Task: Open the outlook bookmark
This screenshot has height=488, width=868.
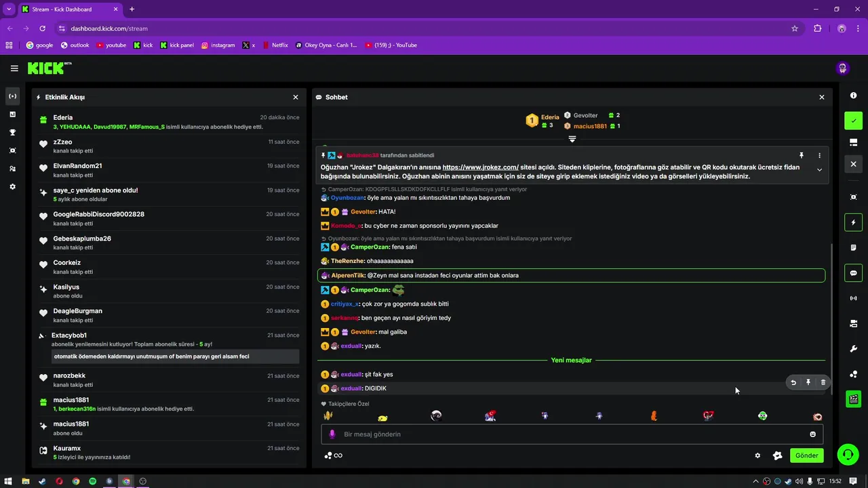Action: click(x=75, y=45)
